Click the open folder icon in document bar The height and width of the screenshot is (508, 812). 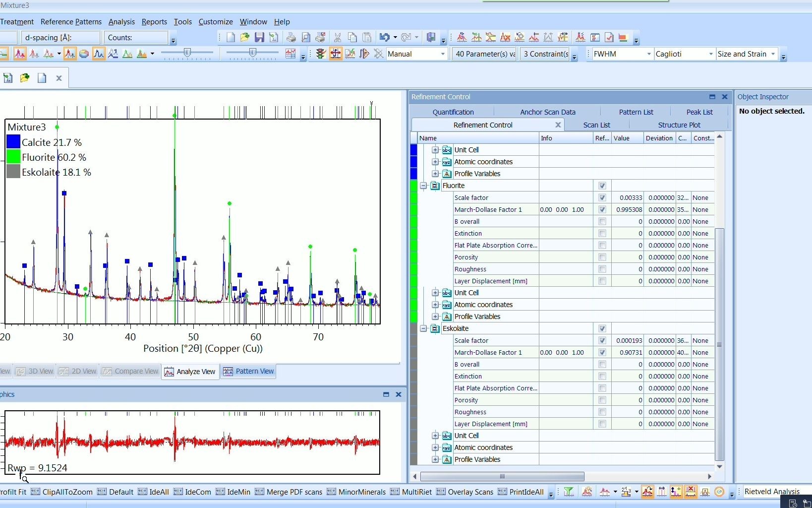tap(25, 78)
